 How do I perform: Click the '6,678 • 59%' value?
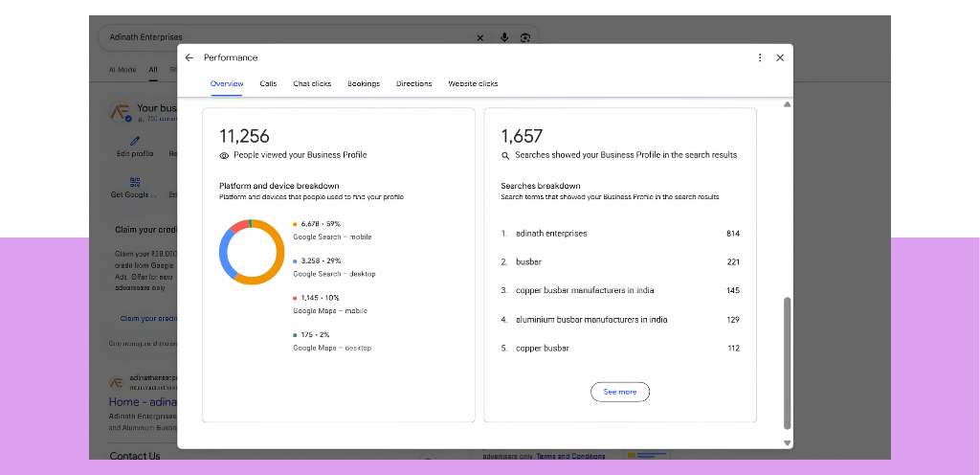point(321,224)
